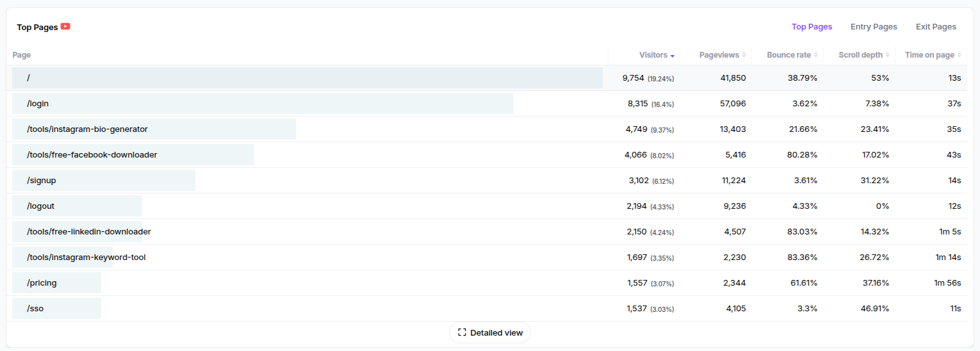Viewport: 980px width, 351px height.
Task: Click the (16.4%) visitors share
Action: tap(663, 104)
